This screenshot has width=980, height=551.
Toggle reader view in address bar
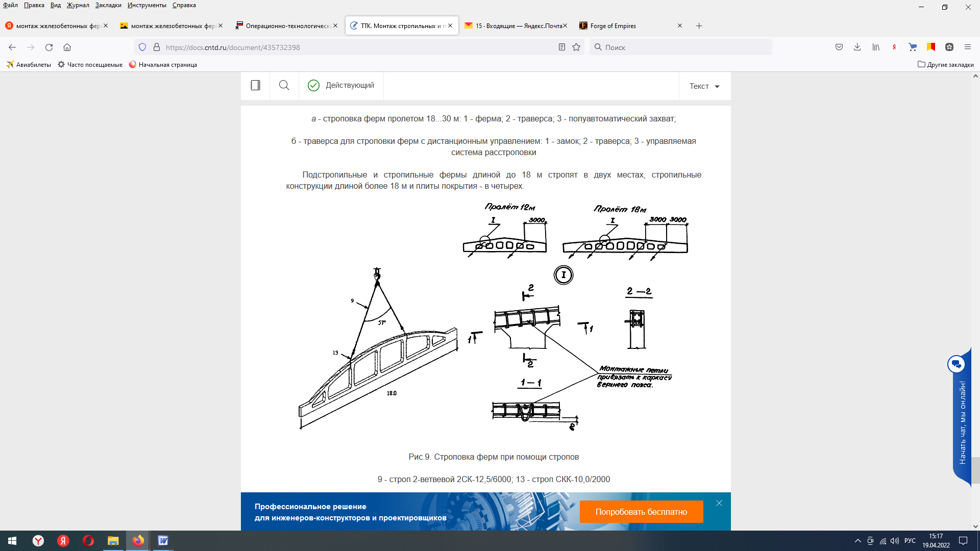562,47
